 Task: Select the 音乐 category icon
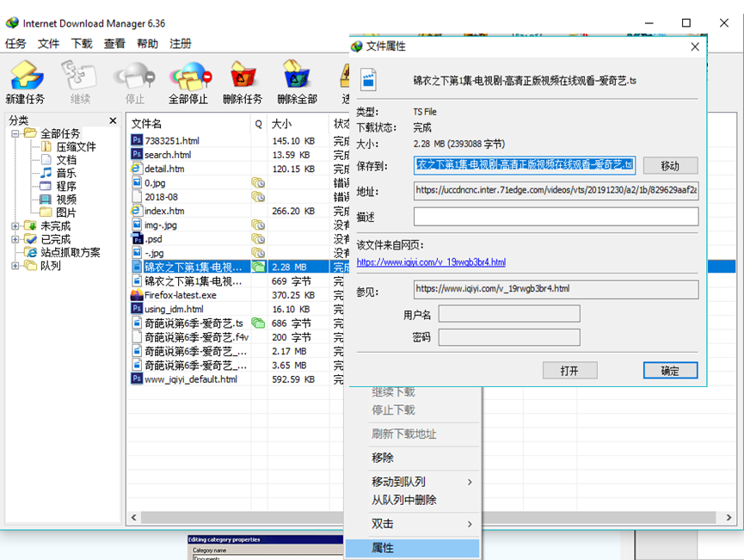click(46, 173)
